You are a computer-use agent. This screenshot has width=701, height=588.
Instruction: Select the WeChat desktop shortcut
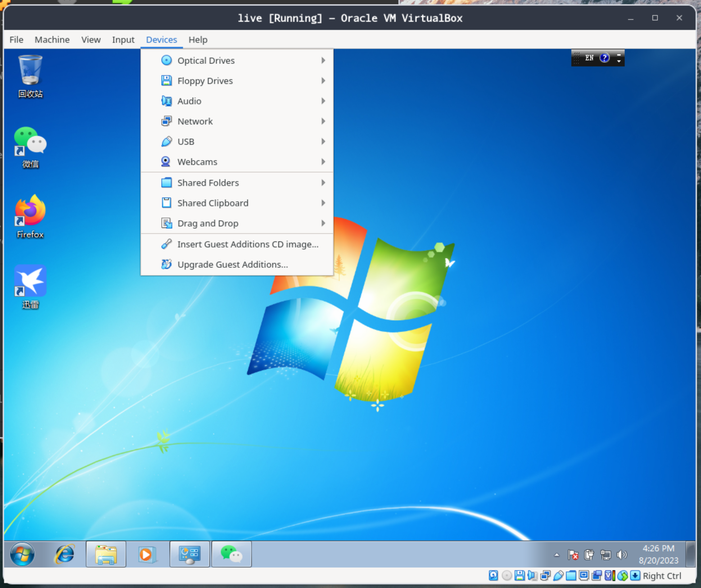pos(30,147)
